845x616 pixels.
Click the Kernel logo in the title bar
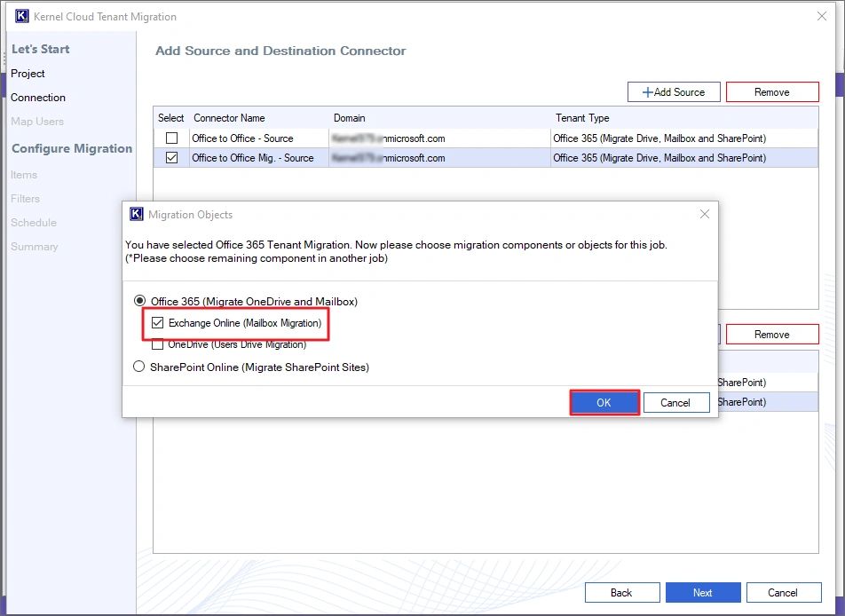click(x=21, y=15)
